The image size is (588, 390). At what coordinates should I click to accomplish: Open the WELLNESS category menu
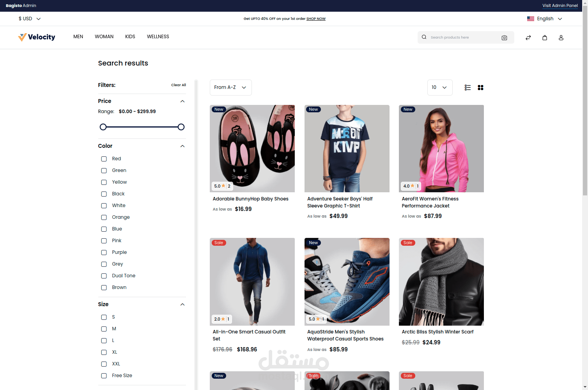[x=158, y=37]
